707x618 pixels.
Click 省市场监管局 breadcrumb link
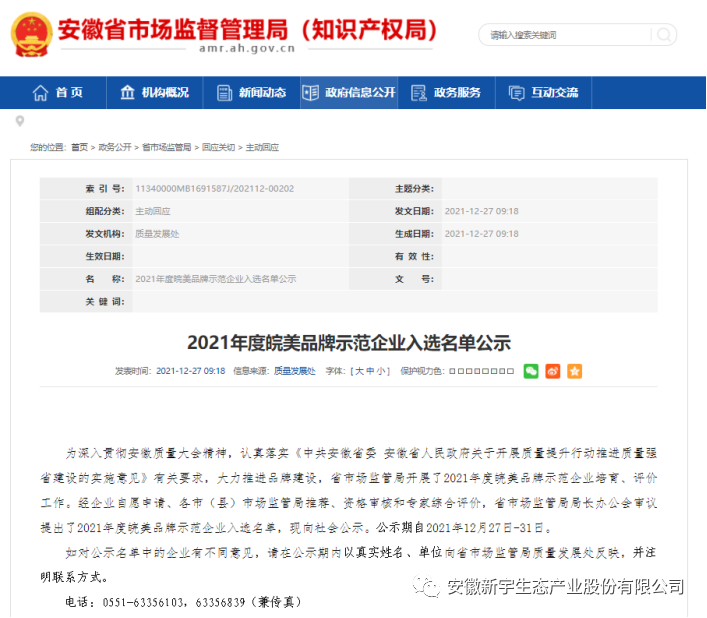[x=166, y=147]
